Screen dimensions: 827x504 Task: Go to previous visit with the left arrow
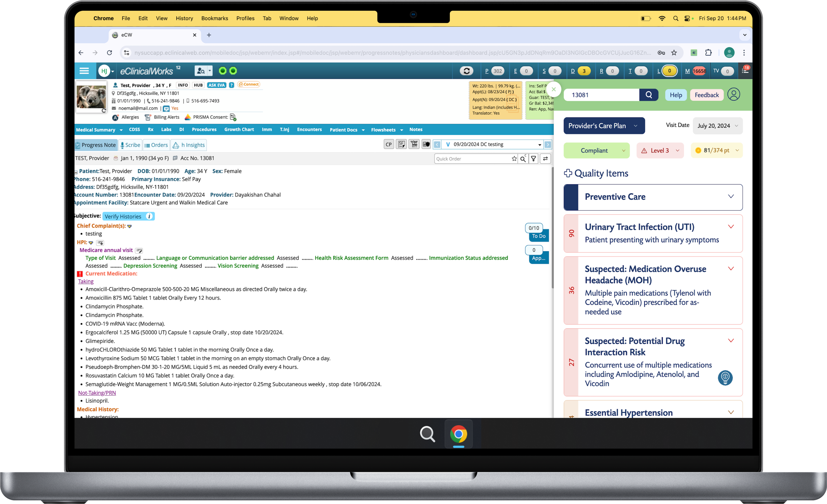437,145
